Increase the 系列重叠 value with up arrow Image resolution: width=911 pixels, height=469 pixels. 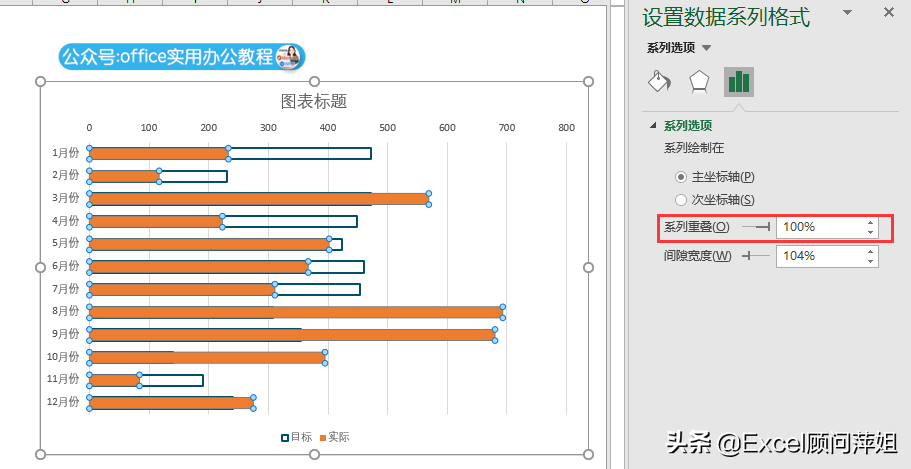point(870,223)
